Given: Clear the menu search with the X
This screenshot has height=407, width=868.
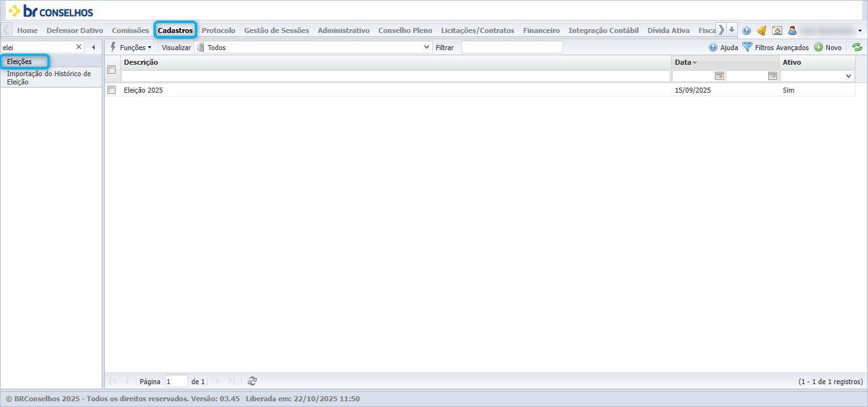Looking at the screenshot, I should (x=79, y=47).
